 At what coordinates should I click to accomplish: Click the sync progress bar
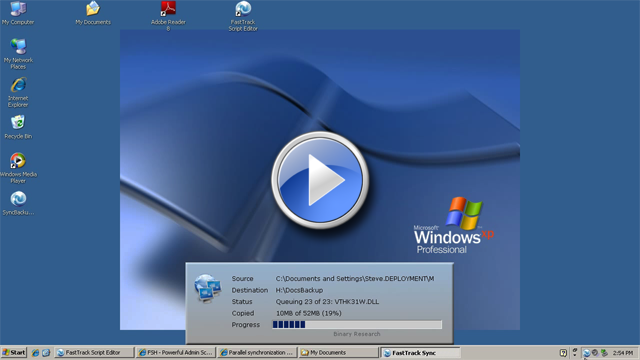(357, 324)
